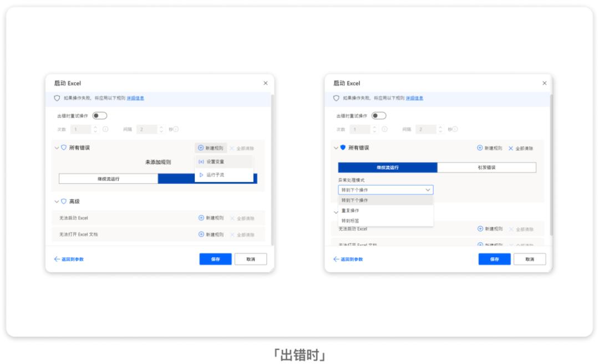The image size is (599, 364).
Task: Click 返回到参数 link in left dialog
Action: pos(69,259)
